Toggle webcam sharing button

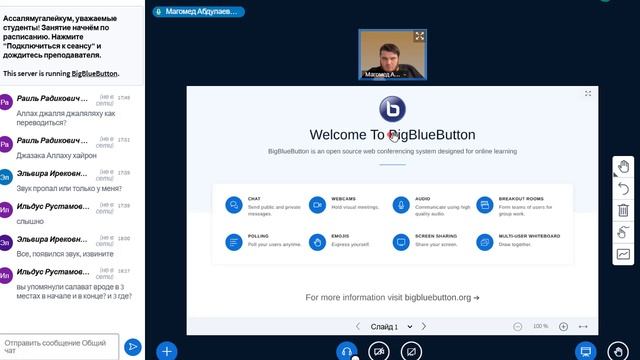(379, 351)
